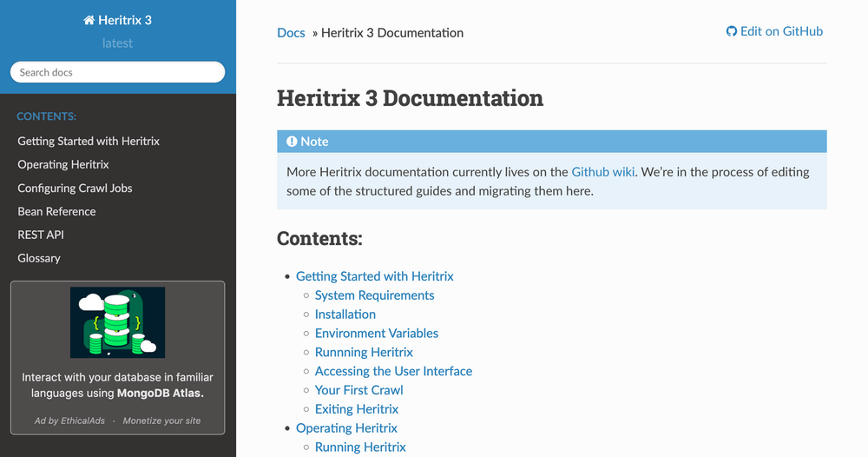Open Getting Started with Heritrix in sidebar

[89, 141]
